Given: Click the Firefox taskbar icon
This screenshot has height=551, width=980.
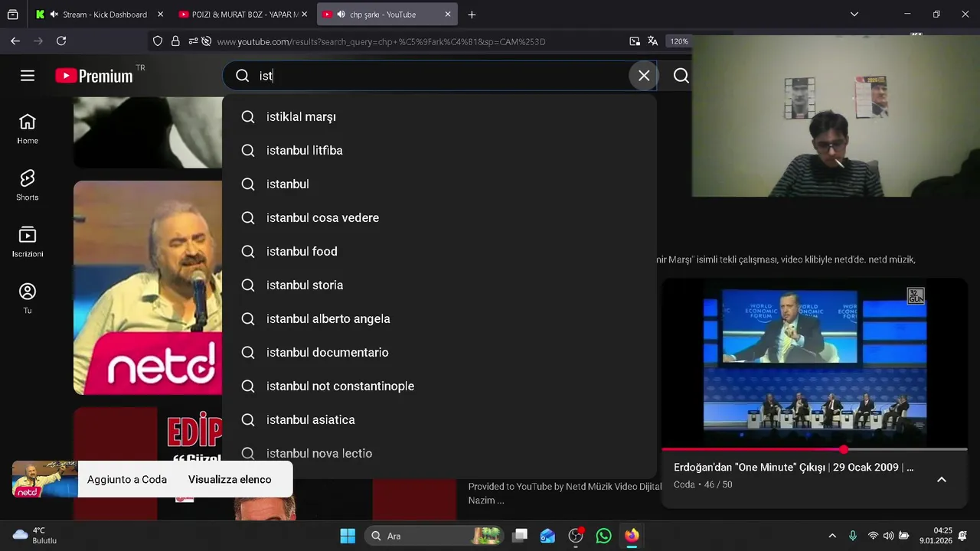Looking at the screenshot, I should pyautogui.click(x=632, y=536).
